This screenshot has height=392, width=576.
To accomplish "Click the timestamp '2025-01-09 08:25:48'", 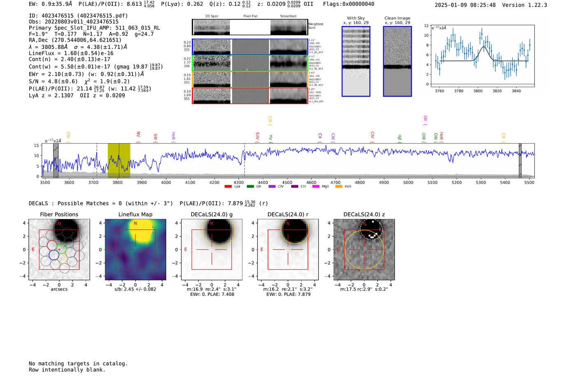I will point(465,5).
